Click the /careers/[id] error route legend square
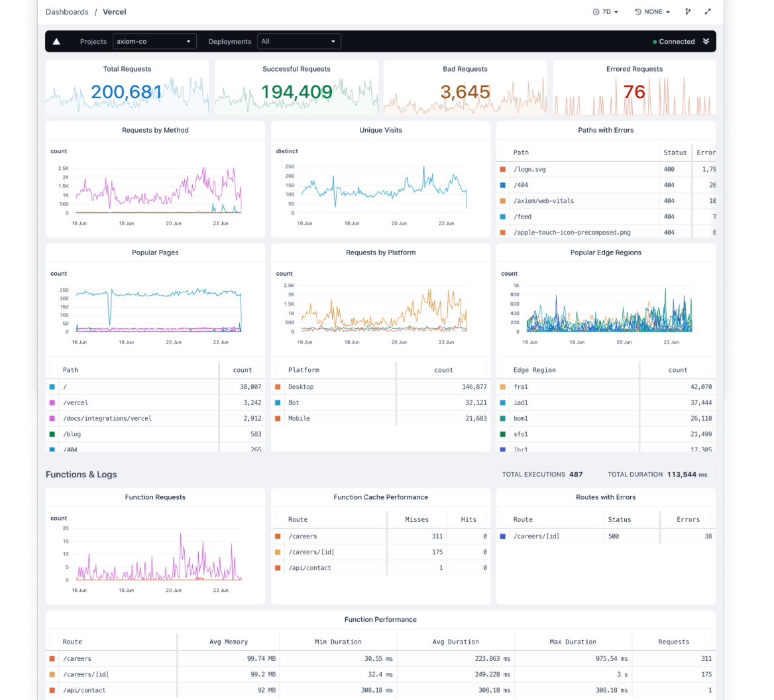Screen dimensions: 774x700 click(x=503, y=536)
